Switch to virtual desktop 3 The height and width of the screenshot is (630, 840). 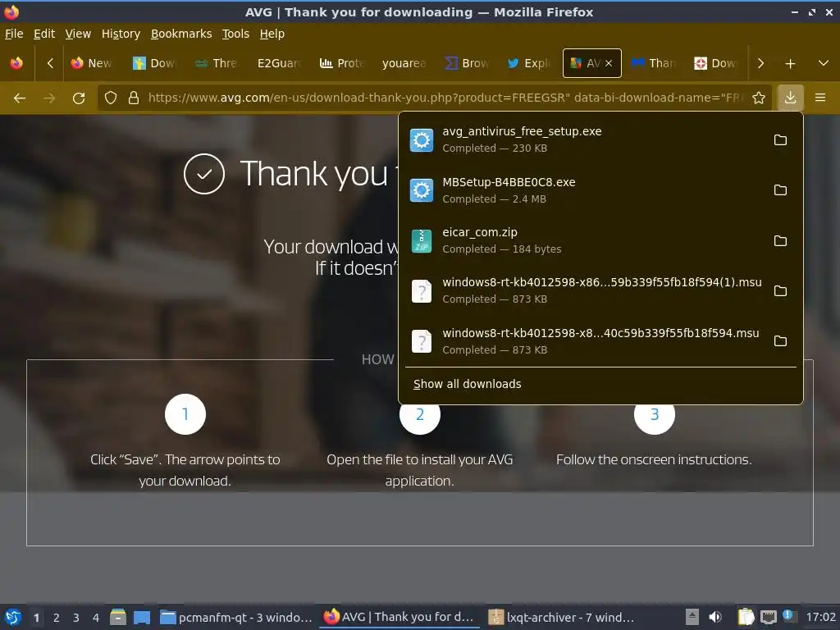[76, 618]
